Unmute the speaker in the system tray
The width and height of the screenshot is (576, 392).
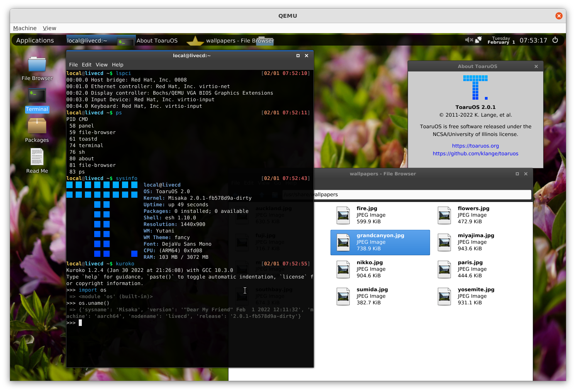(x=469, y=40)
